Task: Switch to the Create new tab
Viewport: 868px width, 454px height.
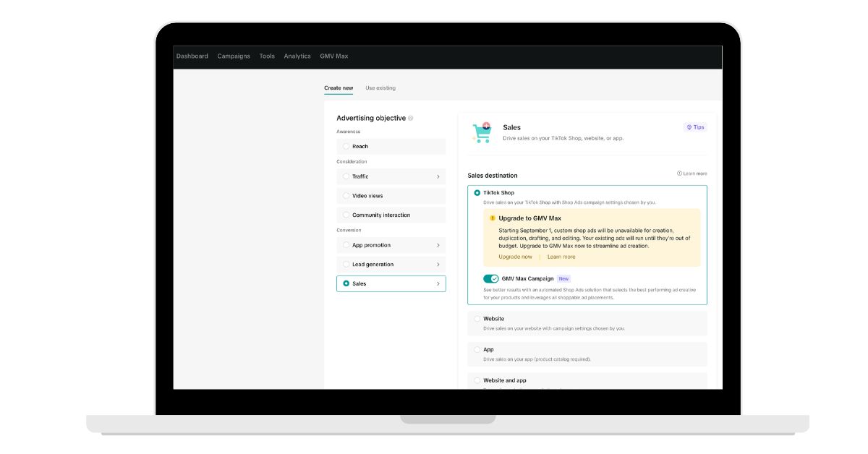Action: [x=339, y=88]
